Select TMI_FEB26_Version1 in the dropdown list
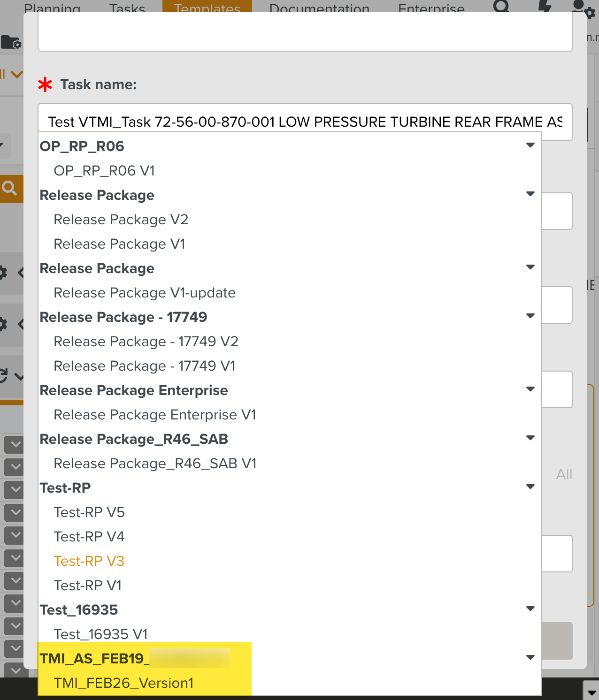 click(124, 683)
